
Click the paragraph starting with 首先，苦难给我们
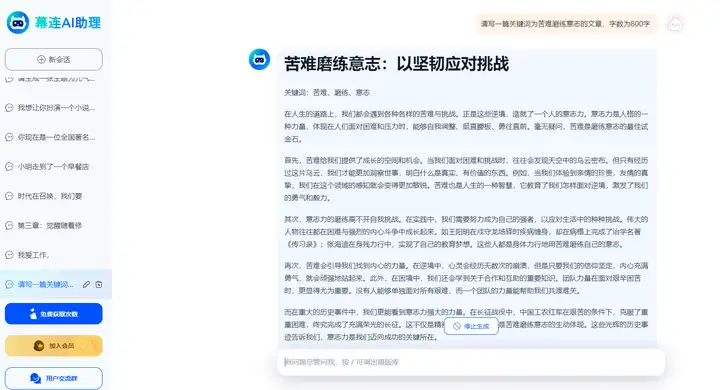click(466, 179)
